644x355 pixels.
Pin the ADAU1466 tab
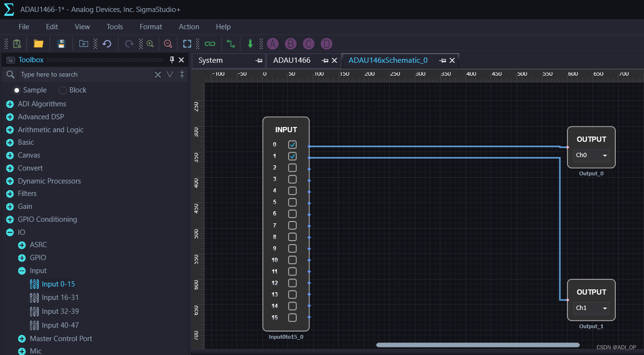[x=325, y=60]
